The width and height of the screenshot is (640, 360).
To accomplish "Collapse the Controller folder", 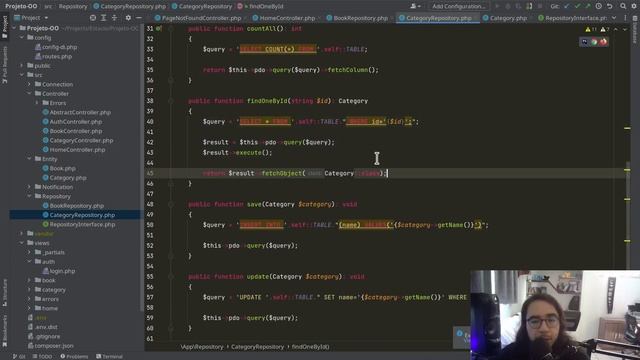I will pyautogui.click(x=29, y=93).
